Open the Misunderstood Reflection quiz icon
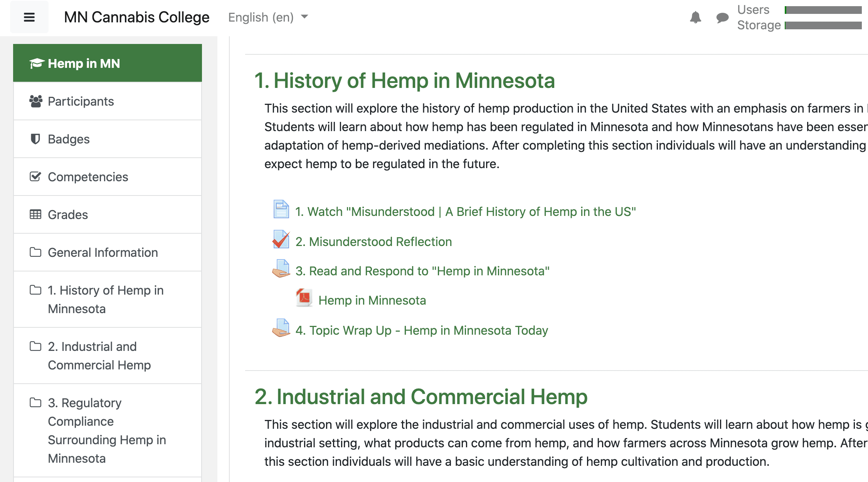The width and height of the screenshot is (868, 482). point(281,239)
